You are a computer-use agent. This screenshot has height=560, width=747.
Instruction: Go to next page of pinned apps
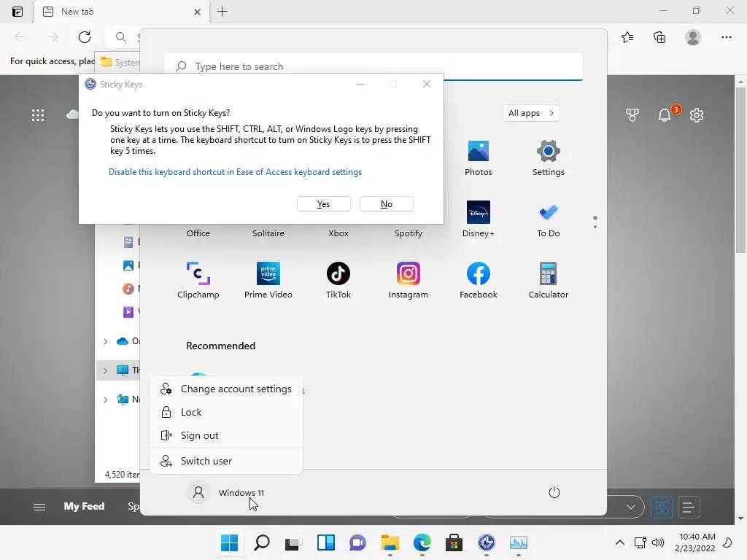(x=595, y=227)
